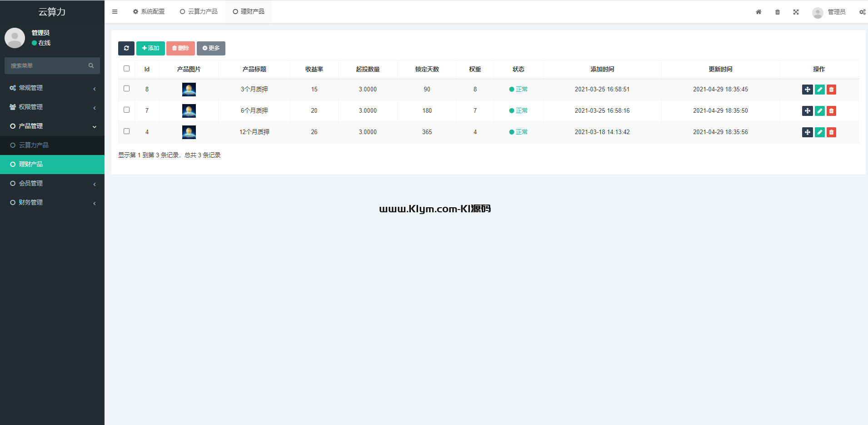
Task: Expand the 会员管理 sidebar menu
Action: tap(52, 184)
